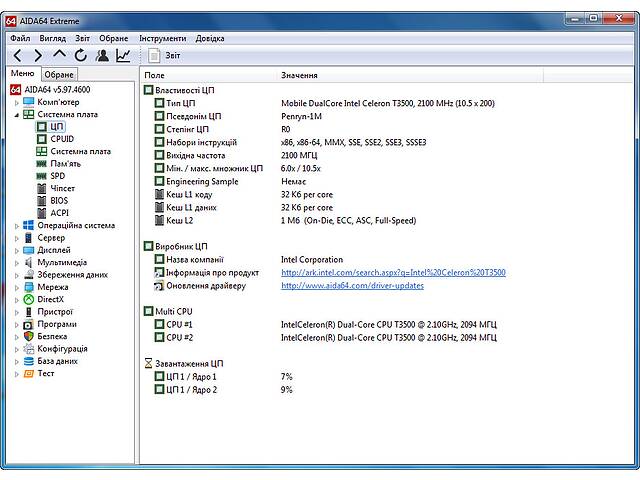
Task: Expand the Дисплей tree node
Action: point(17,251)
